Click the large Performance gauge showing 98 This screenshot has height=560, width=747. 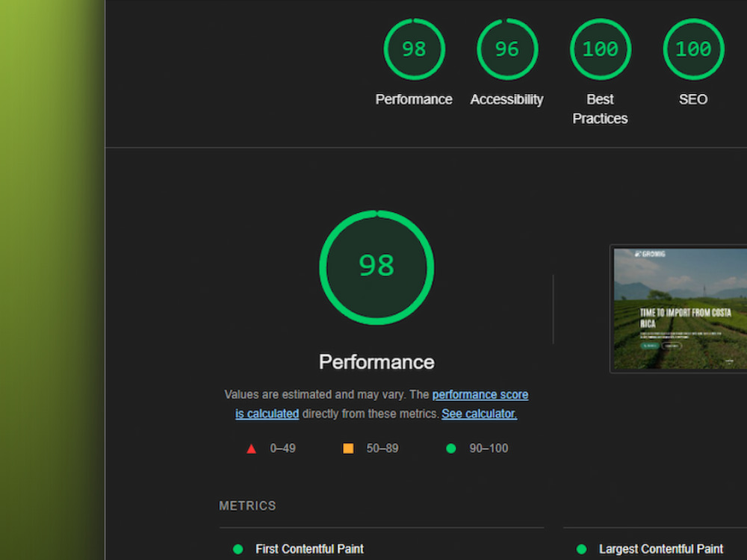(x=376, y=267)
